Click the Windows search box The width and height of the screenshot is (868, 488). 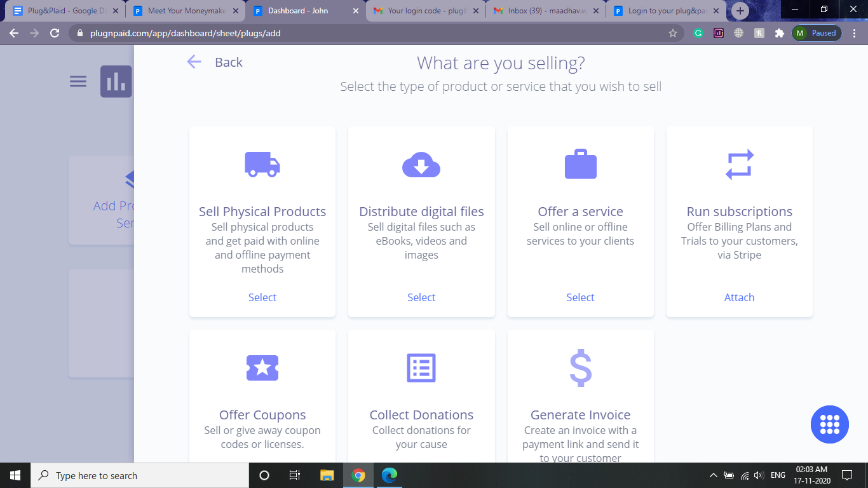point(139,475)
